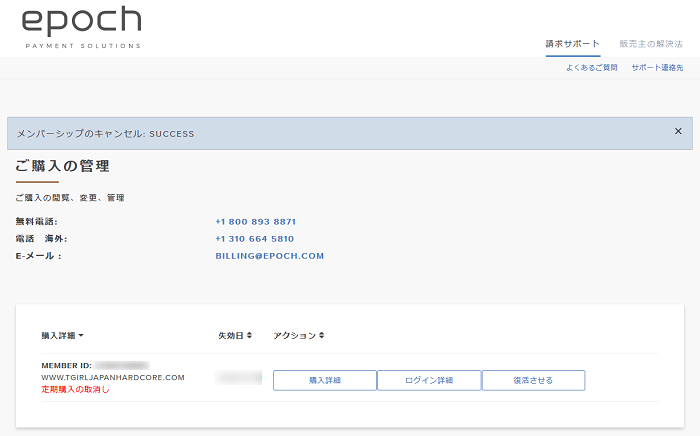Switch to the 請求サポート tab
700x436 pixels.
point(573,44)
